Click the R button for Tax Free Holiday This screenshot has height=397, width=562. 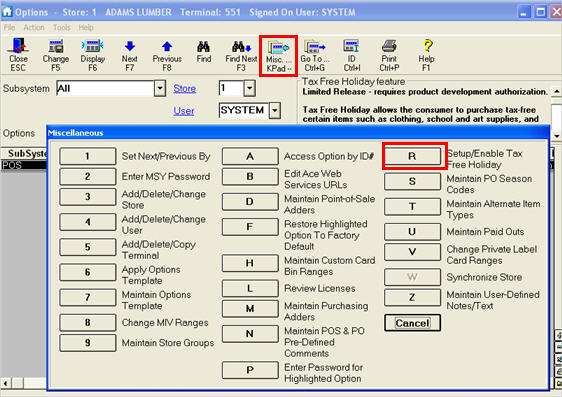pos(412,156)
